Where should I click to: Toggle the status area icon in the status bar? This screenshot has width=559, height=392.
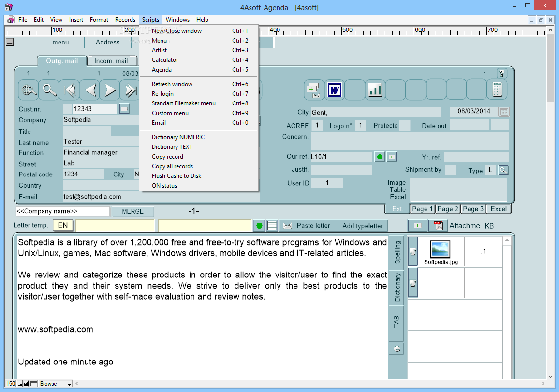[34, 384]
